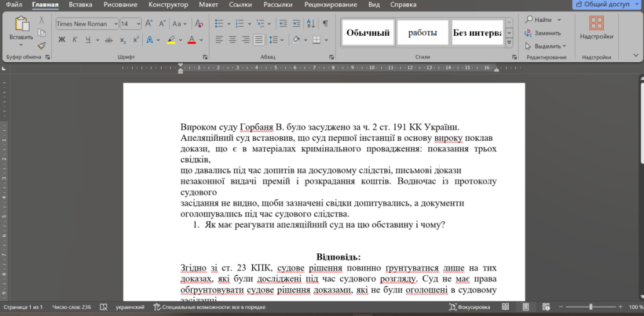Viewport: 644px width, 316px height.
Task: Switch to Справка tab
Action: [x=403, y=5]
